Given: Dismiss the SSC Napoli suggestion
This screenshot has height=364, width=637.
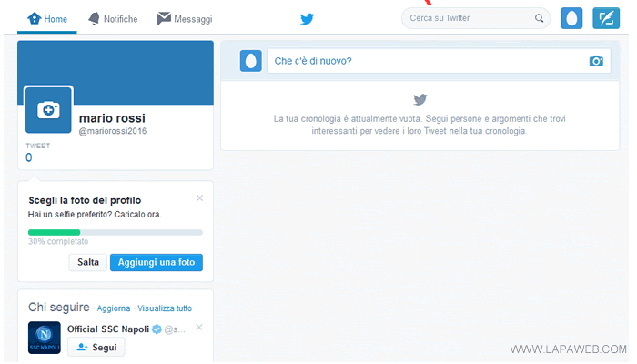Looking at the screenshot, I should tap(200, 328).
